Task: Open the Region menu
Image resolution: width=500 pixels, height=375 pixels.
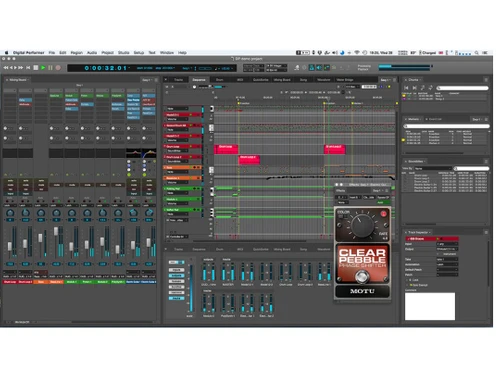Action: tap(76, 53)
